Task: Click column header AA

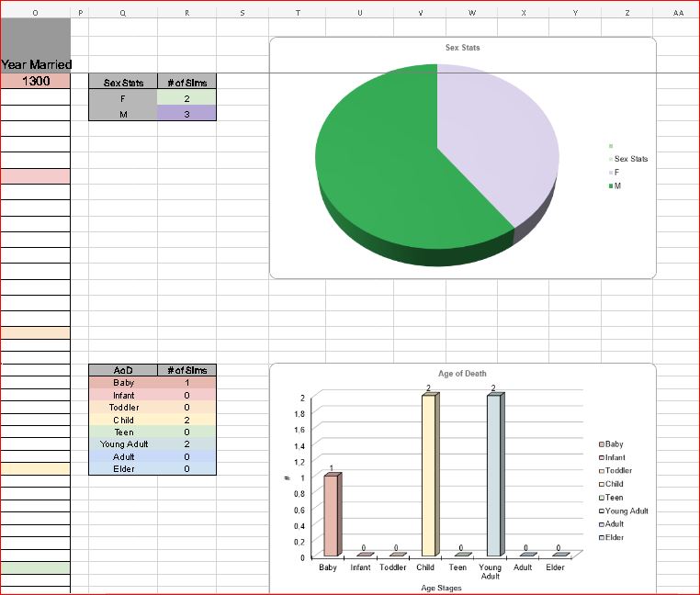Action: (678, 13)
